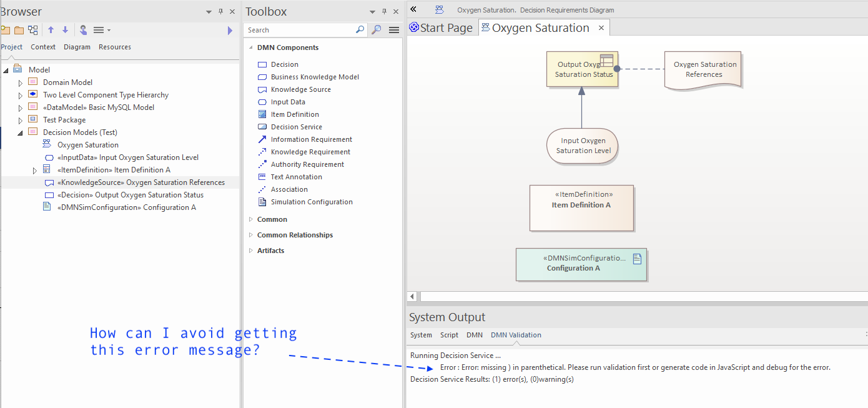Switch to the Context tab in Browser
This screenshot has height=408, width=868.
(x=43, y=47)
